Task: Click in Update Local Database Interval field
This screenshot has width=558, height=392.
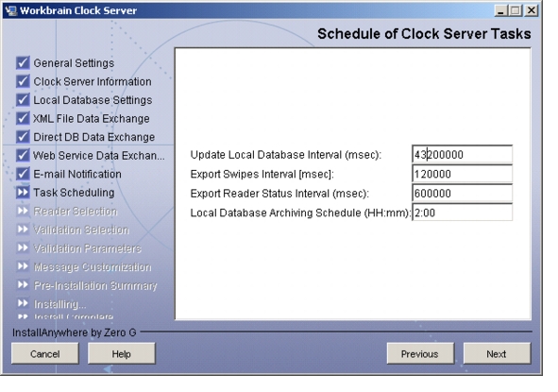Action: (463, 155)
